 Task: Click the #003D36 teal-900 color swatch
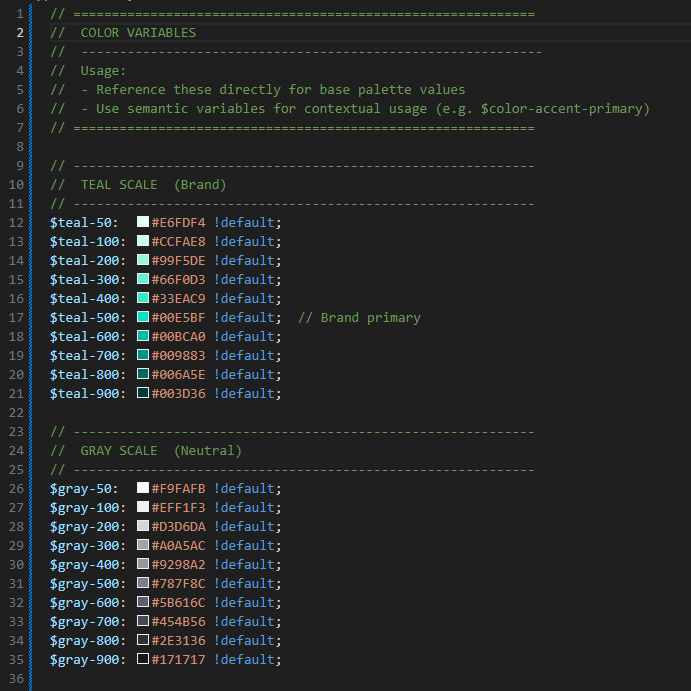(x=143, y=393)
